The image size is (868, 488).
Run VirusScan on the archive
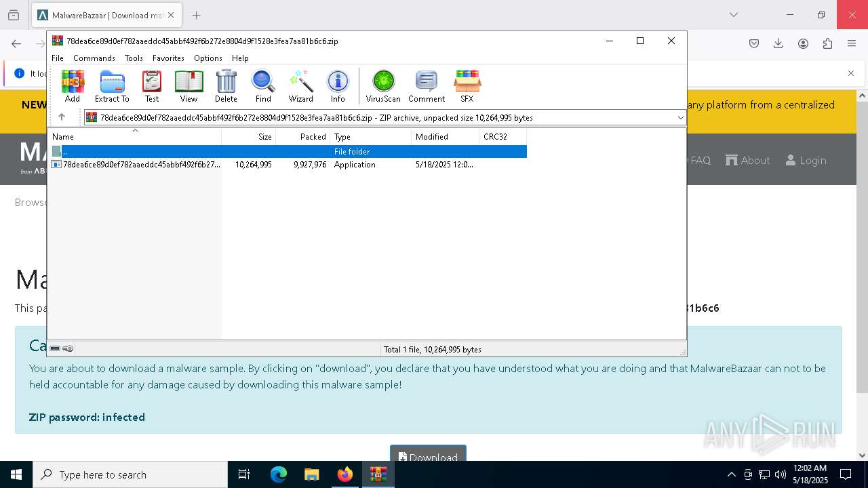point(383,86)
